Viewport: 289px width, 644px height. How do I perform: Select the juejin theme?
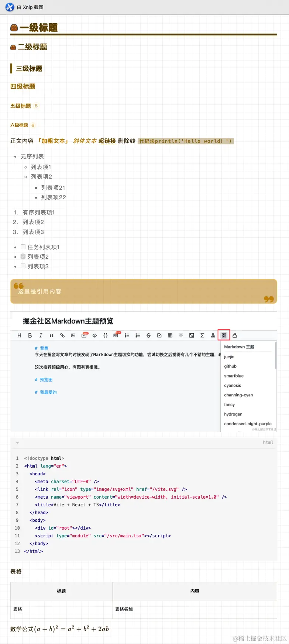point(229,357)
